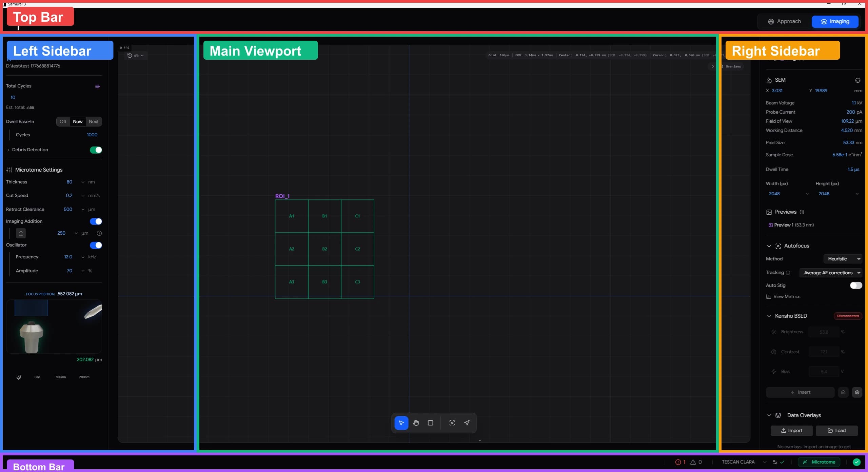868x472 pixels.
Task: Switch to the Approach tab
Action: (x=785, y=21)
